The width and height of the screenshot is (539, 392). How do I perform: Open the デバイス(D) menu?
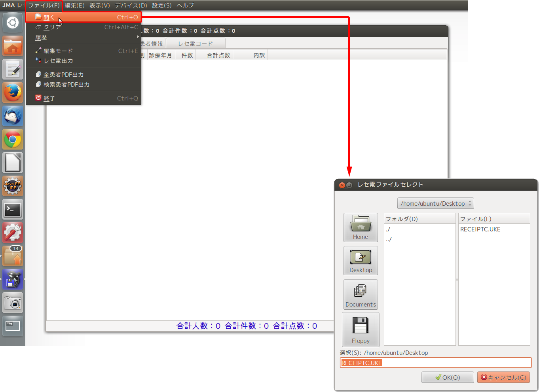[131, 6]
